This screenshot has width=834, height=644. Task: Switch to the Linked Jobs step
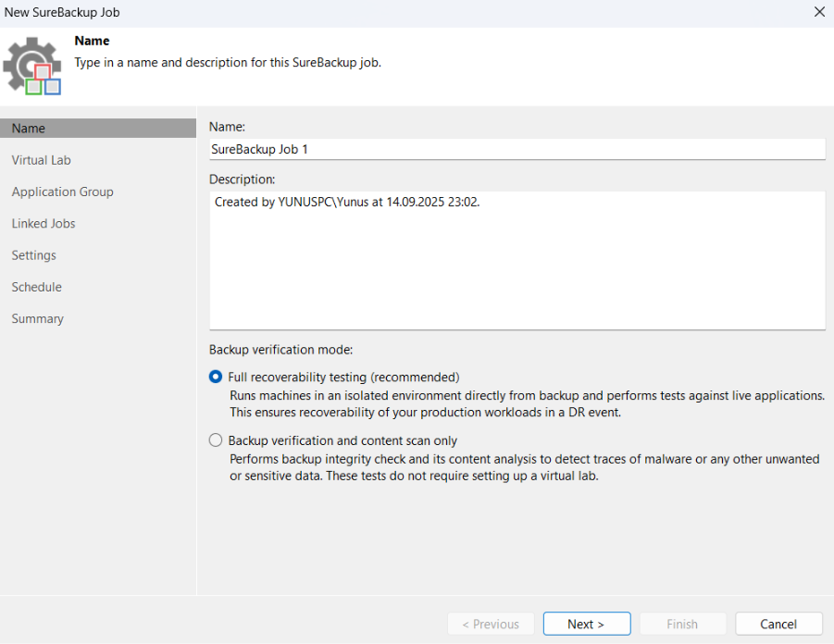pos(44,224)
